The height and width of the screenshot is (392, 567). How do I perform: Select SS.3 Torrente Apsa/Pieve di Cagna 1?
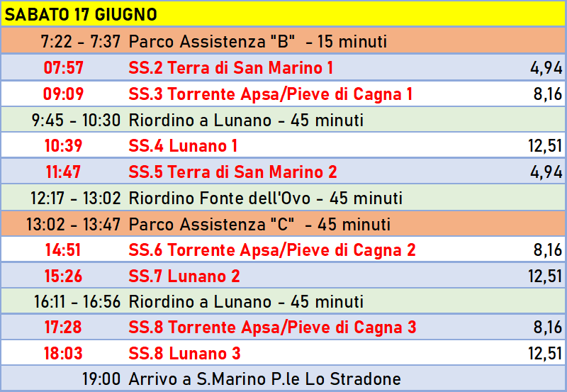pyautogui.click(x=271, y=94)
